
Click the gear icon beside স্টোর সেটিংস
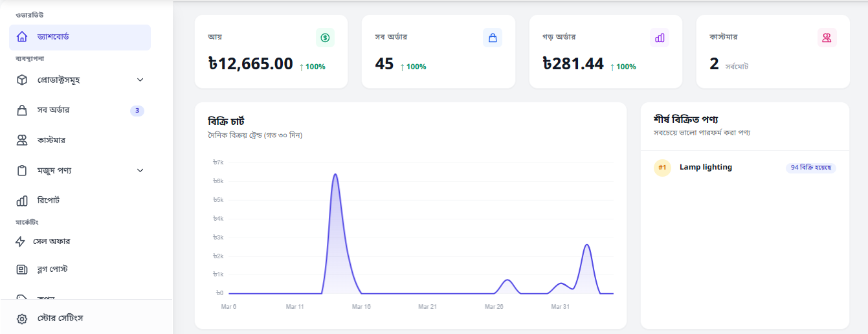pyautogui.click(x=22, y=318)
